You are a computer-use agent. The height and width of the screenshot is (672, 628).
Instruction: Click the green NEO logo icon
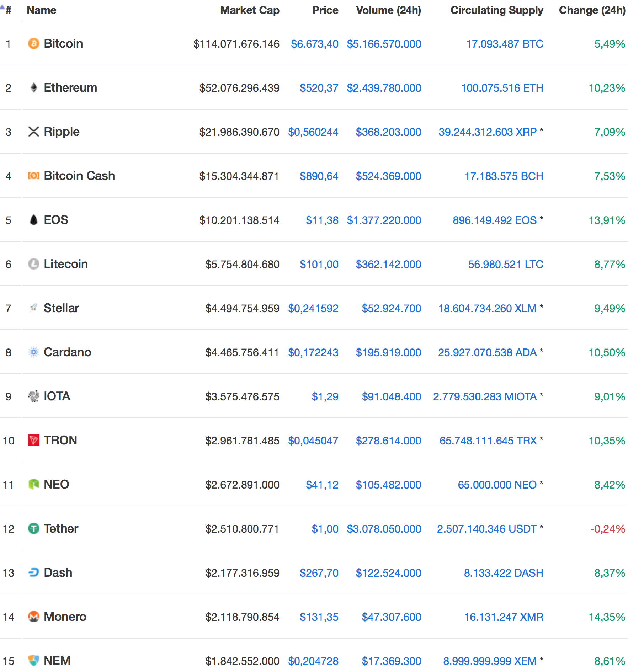(34, 484)
